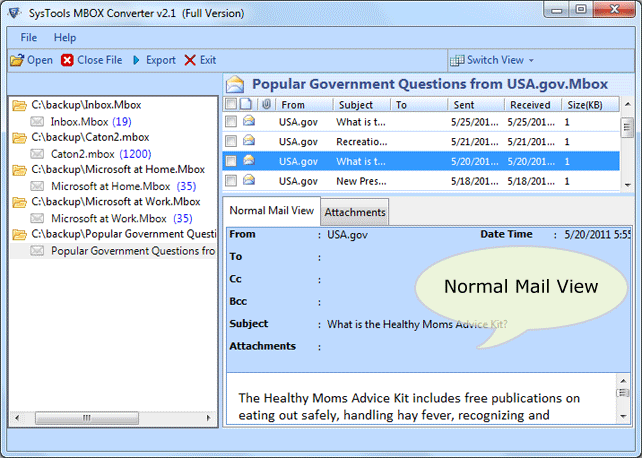
Task: Select Microsoft at Home.Mbox (35) in tree
Action: click(123, 186)
